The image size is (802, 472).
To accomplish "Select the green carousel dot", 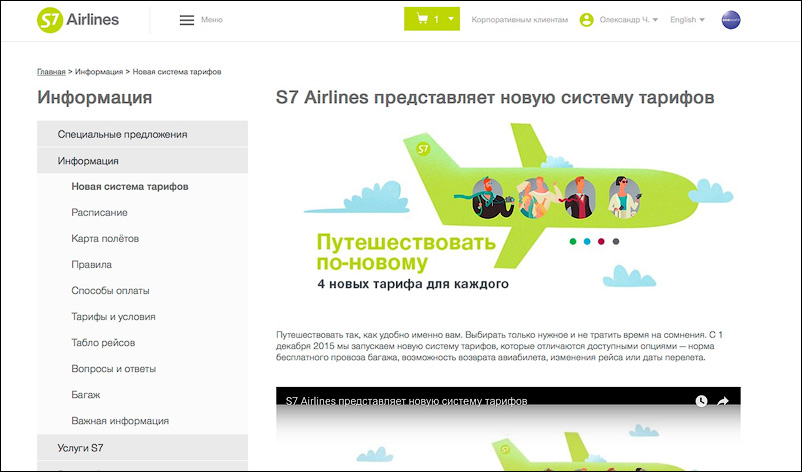I will point(573,241).
